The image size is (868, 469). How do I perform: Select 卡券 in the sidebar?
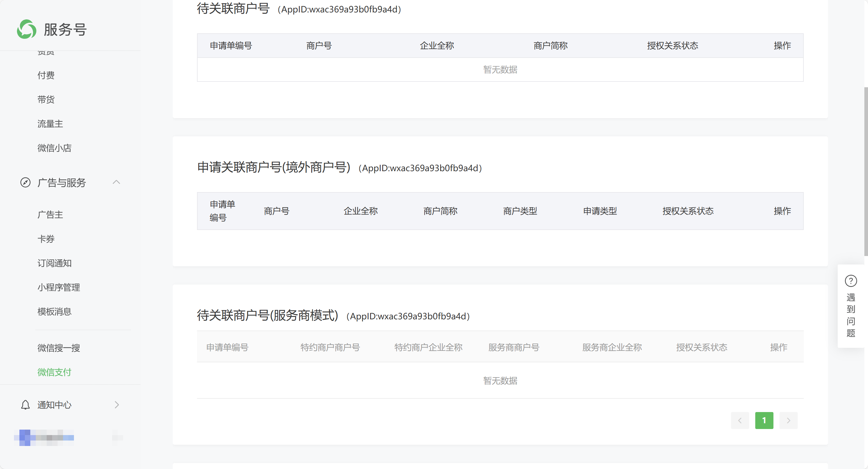click(x=46, y=238)
